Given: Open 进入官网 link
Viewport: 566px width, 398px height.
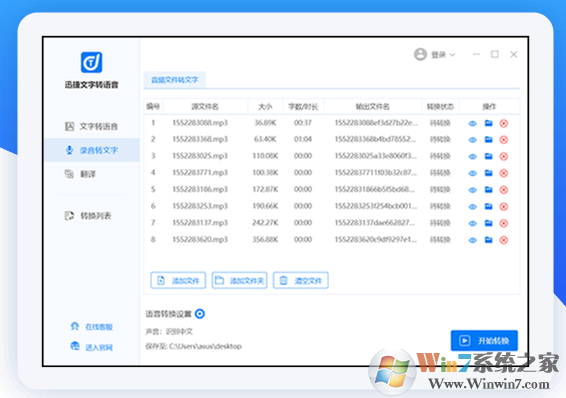Looking at the screenshot, I should (x=92, y=347).
